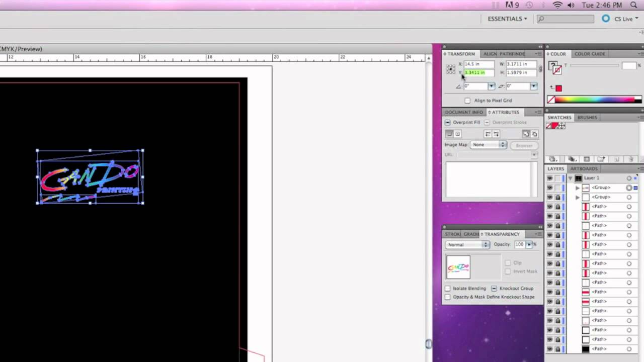Image resolution: width=644 pixels, height=362 pixels.
Task: Switch to the Pathfinder tab
Action: 512,54
